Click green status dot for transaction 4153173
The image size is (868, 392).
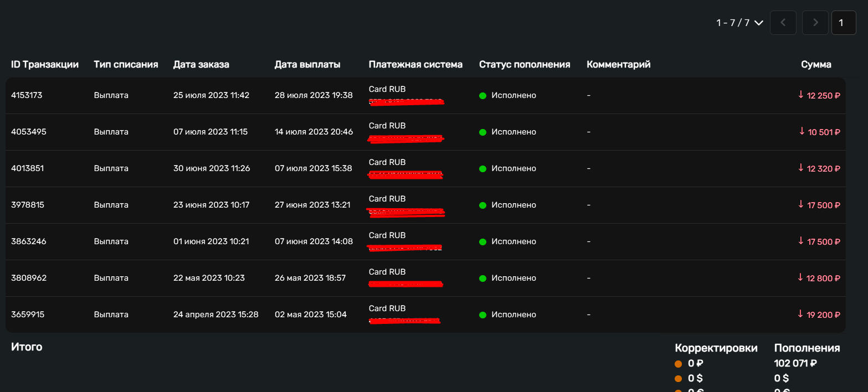click(x=482, y=96)
